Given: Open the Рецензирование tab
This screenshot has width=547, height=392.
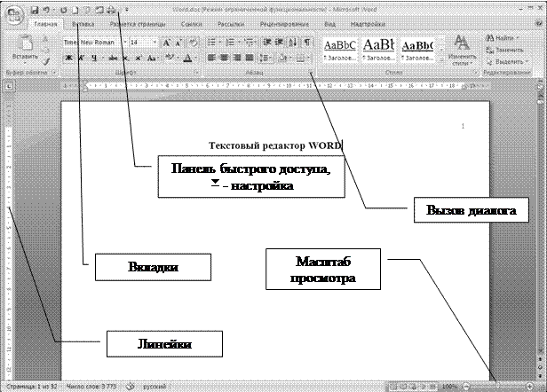Looking at the screenshot, I should [284, 24].
